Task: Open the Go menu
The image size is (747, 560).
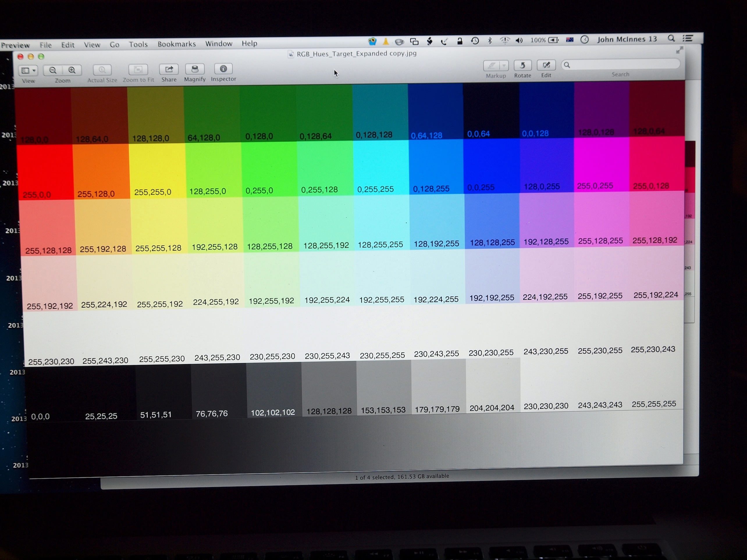Action: tap(115, 45)
